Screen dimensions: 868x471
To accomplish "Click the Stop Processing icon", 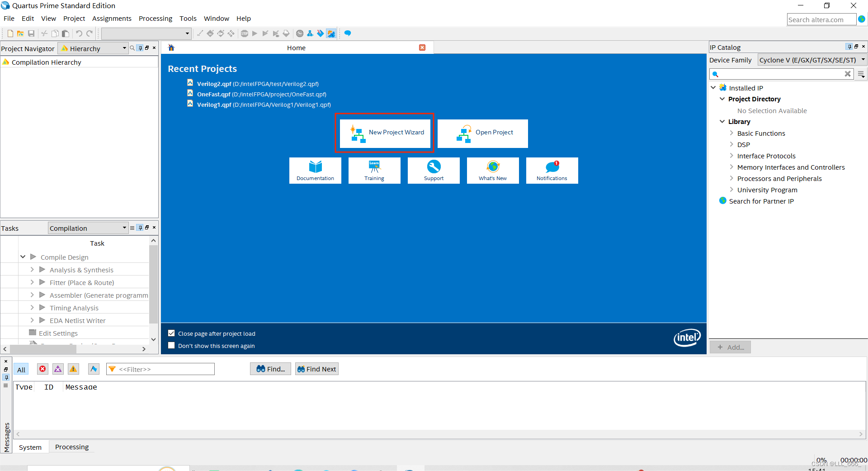I will [x=245, y=33].
